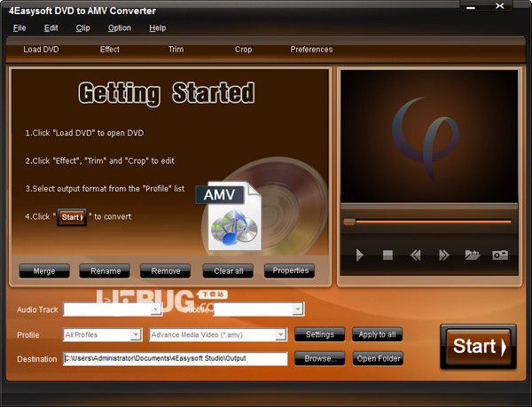532x407 pixels.
Task: Click Load DVD in the toolbar
Action: (x=41, y=50)
